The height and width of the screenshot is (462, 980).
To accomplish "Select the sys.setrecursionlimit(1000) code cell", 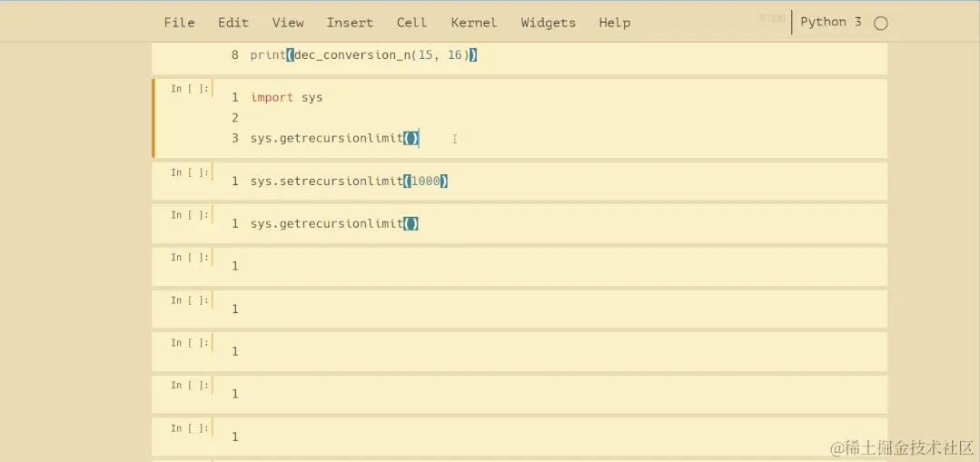I will [550, 181].
